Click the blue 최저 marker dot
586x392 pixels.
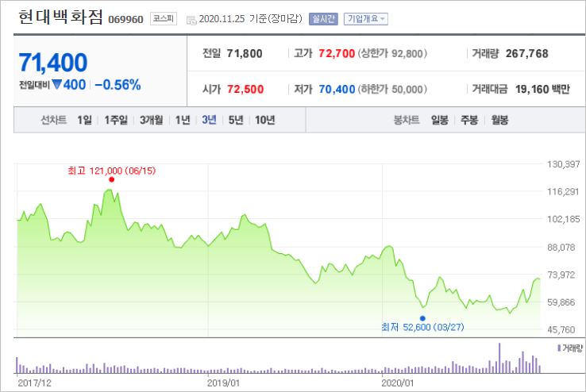click(x=422, y=318)
